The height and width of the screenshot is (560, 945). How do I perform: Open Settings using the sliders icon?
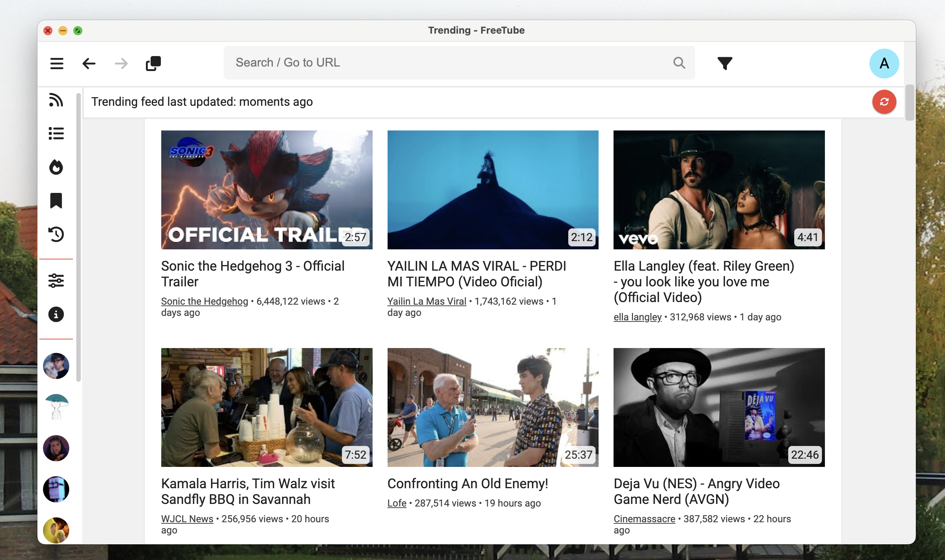click(x=56, y=280)
